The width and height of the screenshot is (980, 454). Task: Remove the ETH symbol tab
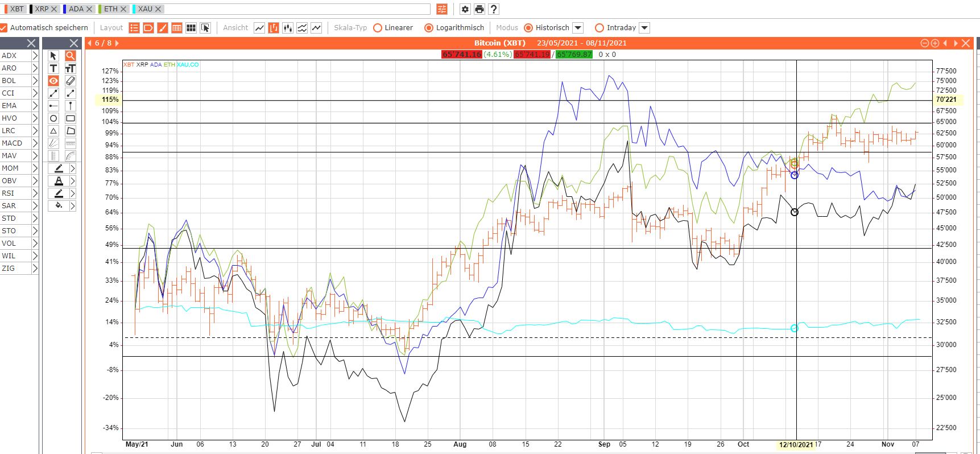click(123, 9)
